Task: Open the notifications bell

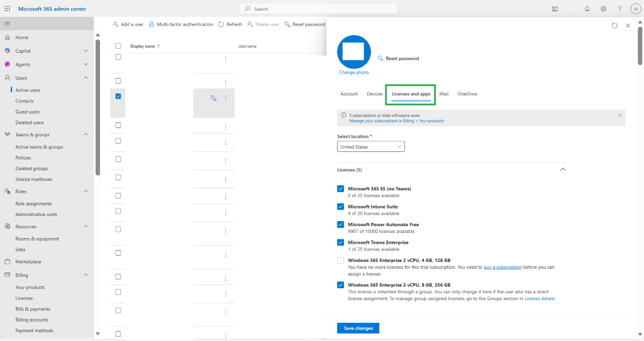Action: click(x=587, y=9)
